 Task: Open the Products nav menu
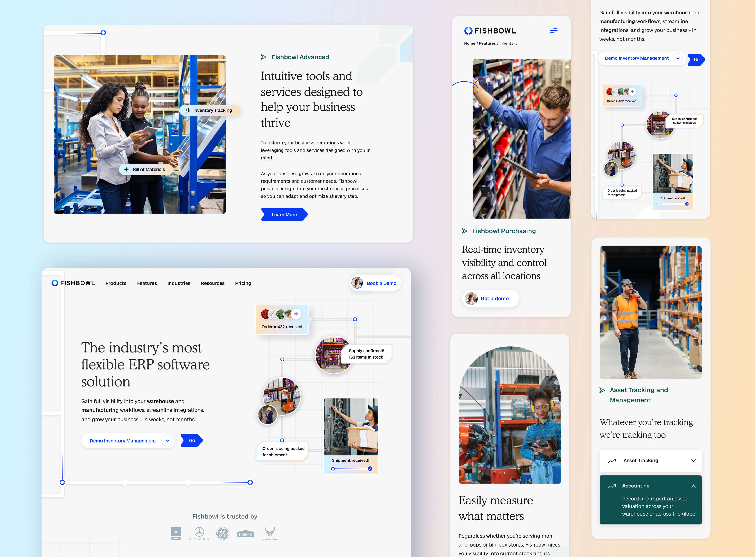click(116, 283)
